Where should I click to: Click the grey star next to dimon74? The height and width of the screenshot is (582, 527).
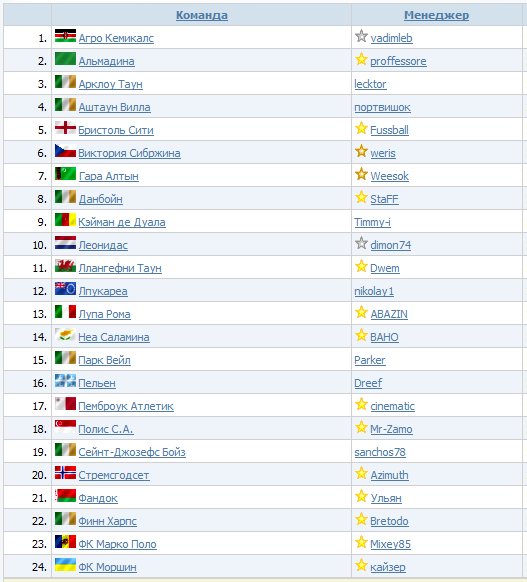361,243
